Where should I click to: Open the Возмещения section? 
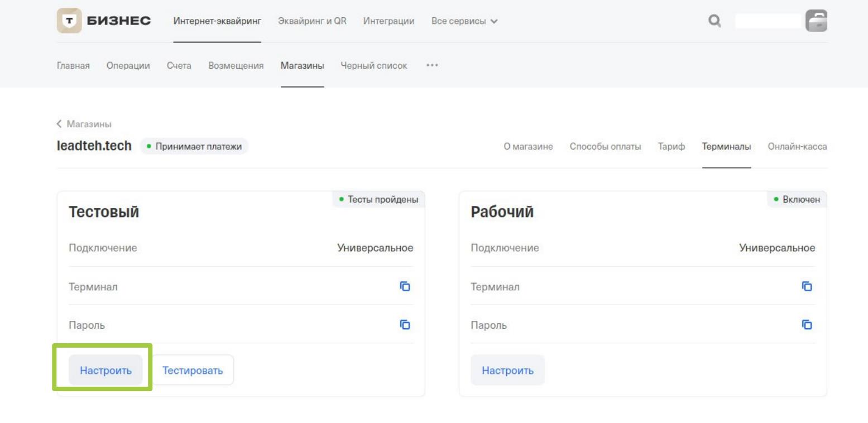(x=236, y=66)
